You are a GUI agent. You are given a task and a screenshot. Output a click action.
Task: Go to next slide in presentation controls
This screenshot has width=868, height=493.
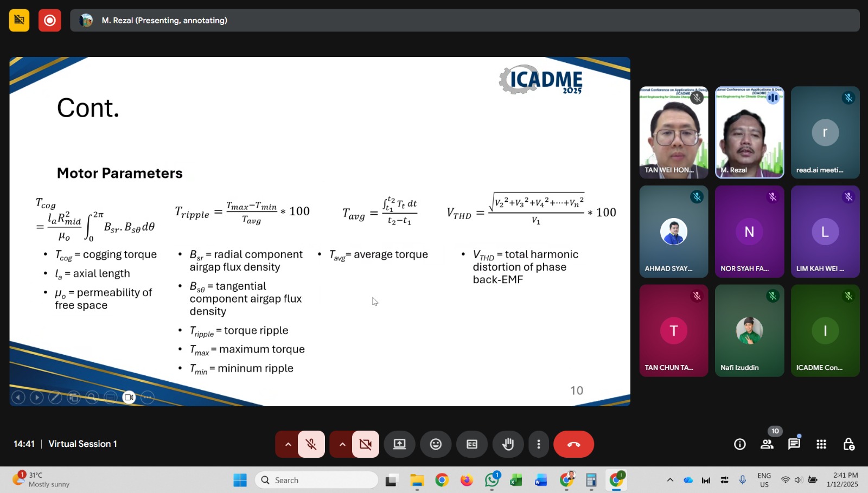(37, 398)
